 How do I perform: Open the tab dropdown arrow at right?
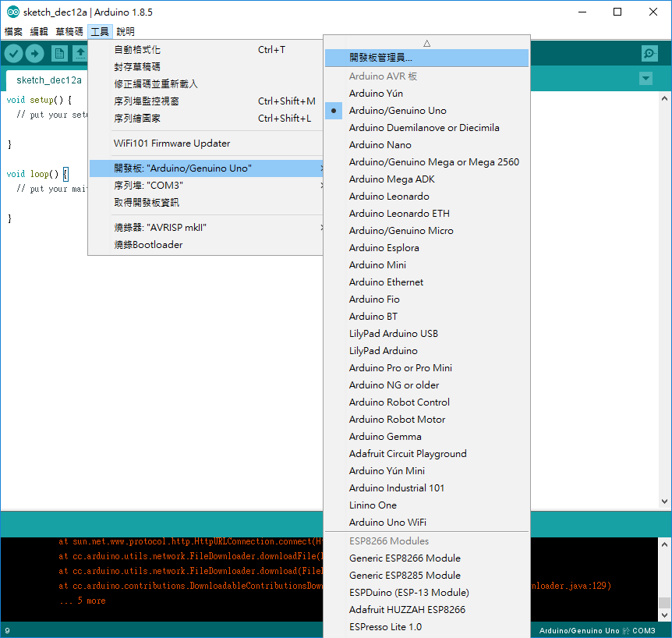tap(645, 79)
